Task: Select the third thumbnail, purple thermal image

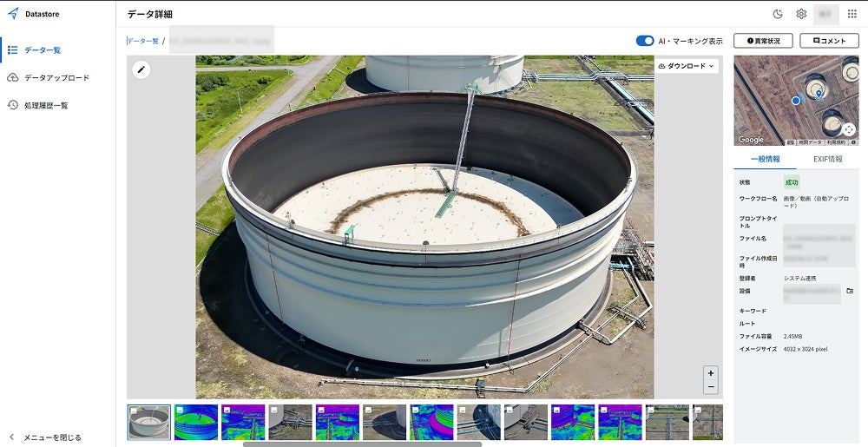Action: 243,422
